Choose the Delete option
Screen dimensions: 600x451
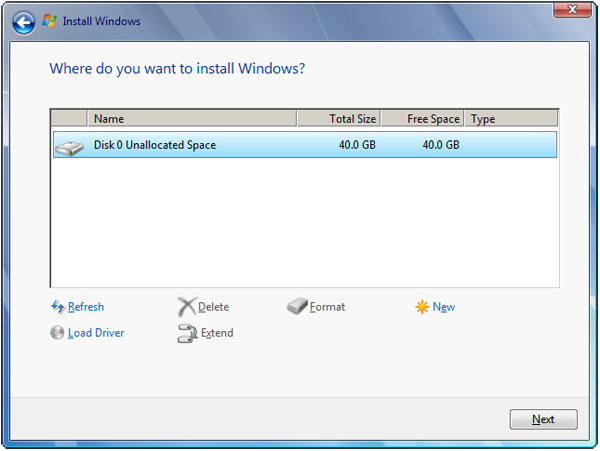click(214, 307)
